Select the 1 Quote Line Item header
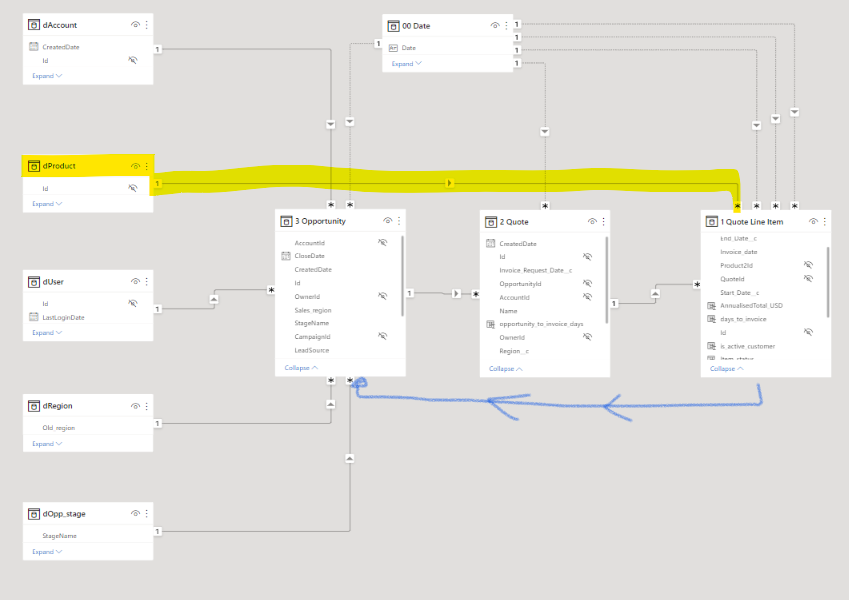Screen dimensions: 849x600 [766, 221]
